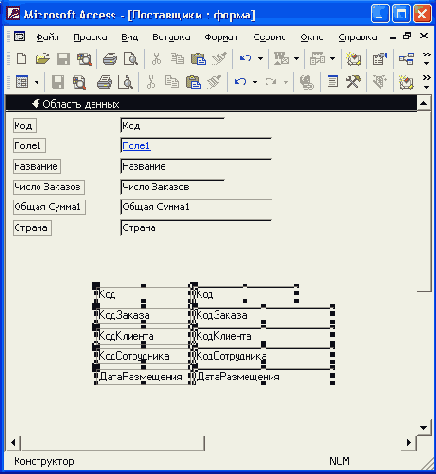Click the Print icon in top toolbar
436x474 pixels.
pyautogui.click(x=110, y=59)
